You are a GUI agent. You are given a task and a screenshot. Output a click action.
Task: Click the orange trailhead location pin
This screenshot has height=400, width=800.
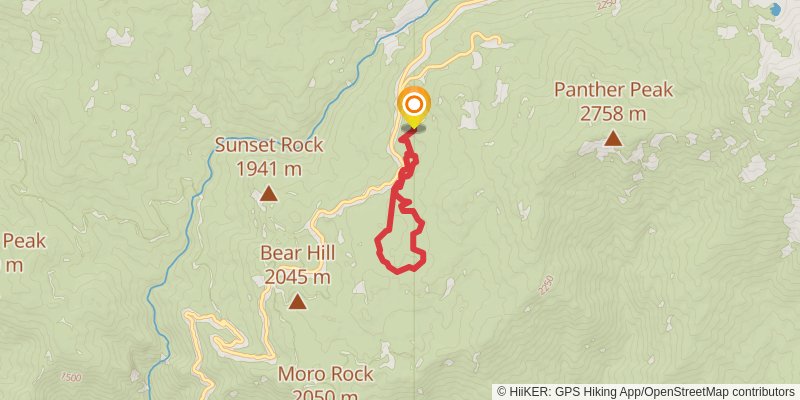(x=414, y=106)
